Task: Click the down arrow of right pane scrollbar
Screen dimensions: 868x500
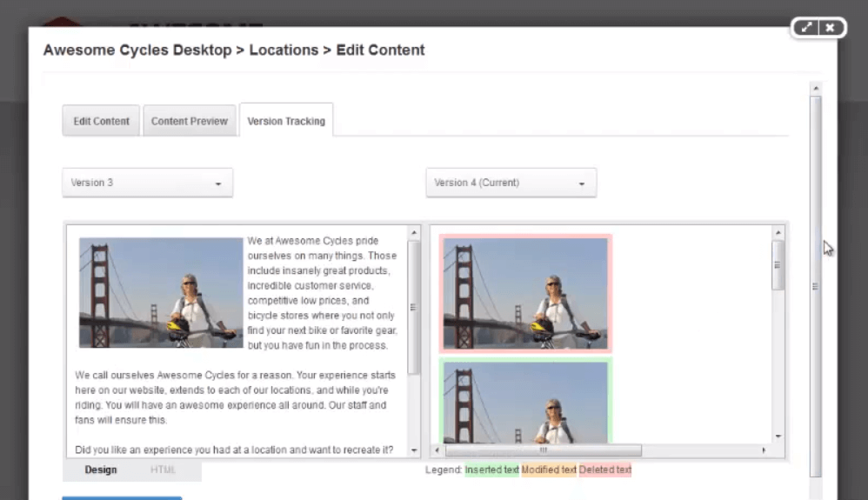Action: [x=778, y=437]
